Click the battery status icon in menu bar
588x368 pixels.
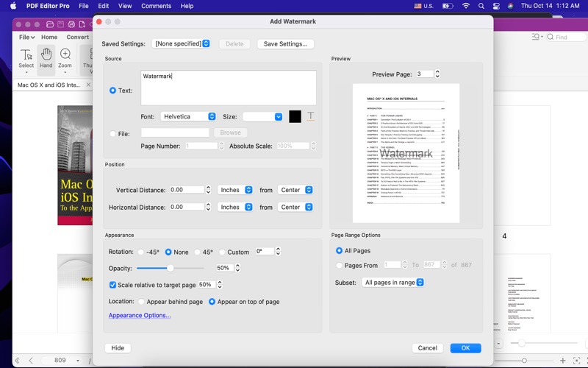pyautogui.click(x=448, y=6)
